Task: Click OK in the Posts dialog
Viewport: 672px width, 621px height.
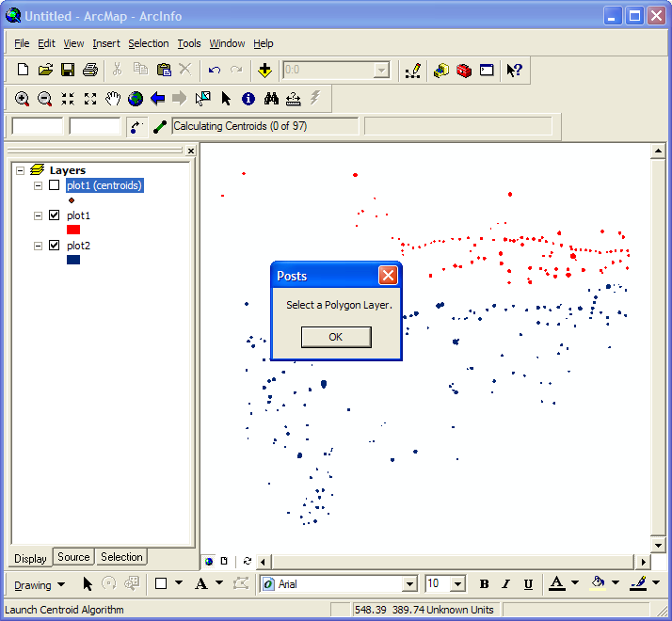Action: click(336, 337)
